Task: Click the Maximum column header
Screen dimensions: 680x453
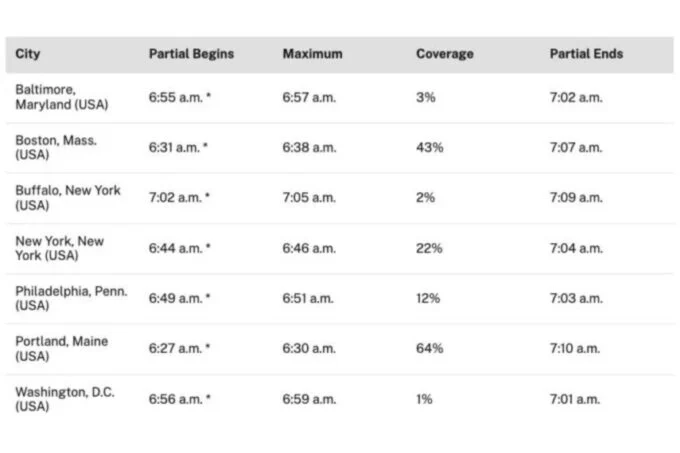Action: coord(312,54)
